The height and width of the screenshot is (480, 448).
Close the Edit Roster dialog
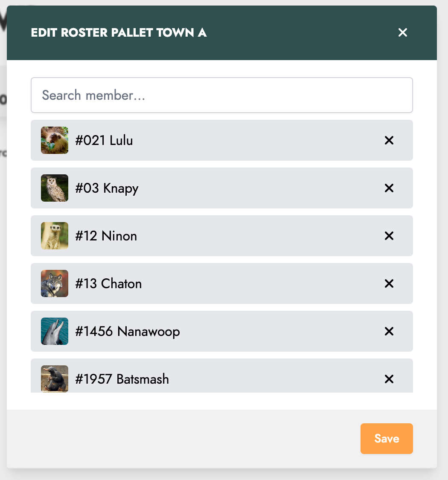pyautogui.click(x=403, y=32)
